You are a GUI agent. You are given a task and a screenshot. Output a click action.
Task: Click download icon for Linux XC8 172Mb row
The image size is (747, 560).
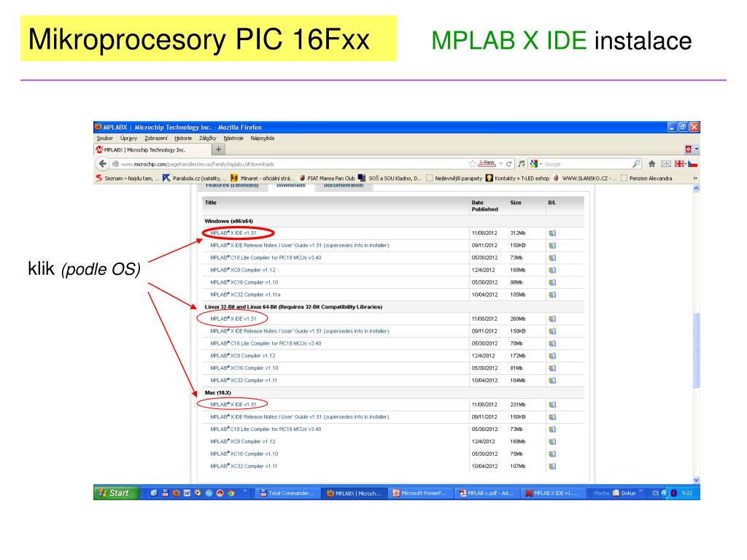tap(552, 356)
